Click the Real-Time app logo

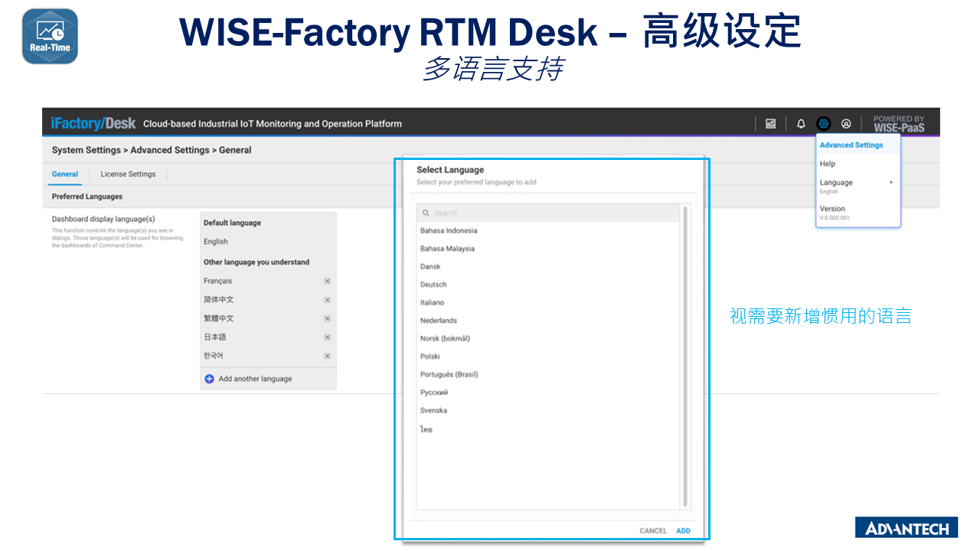click(50, 36)
